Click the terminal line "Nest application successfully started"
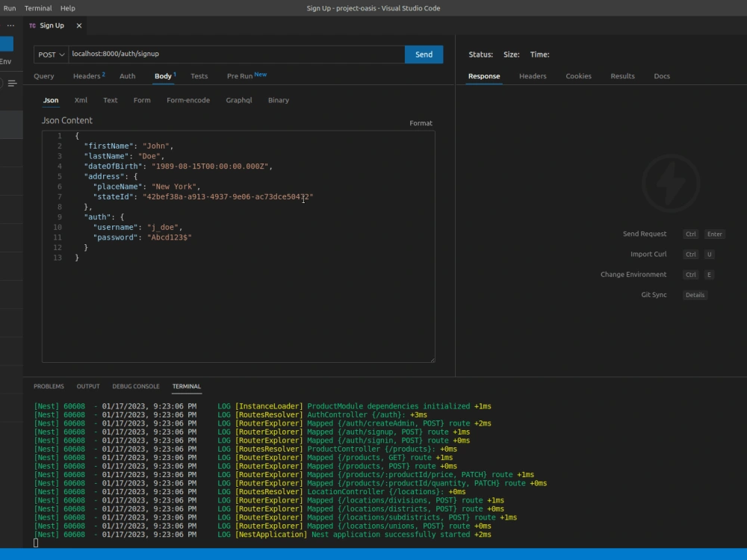The width and height of the screenshot is (747, 560). pos(262,535)
